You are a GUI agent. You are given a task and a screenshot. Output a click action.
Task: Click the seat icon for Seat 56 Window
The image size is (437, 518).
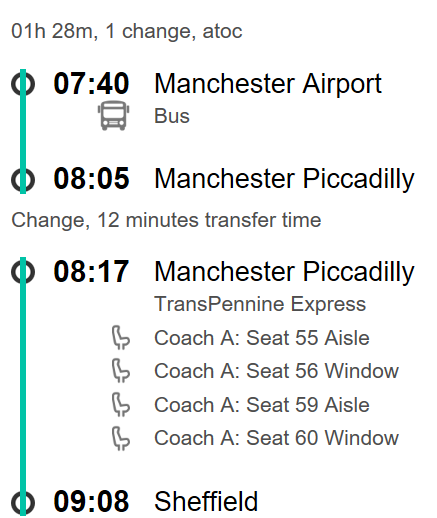click(x=120, y=371)
